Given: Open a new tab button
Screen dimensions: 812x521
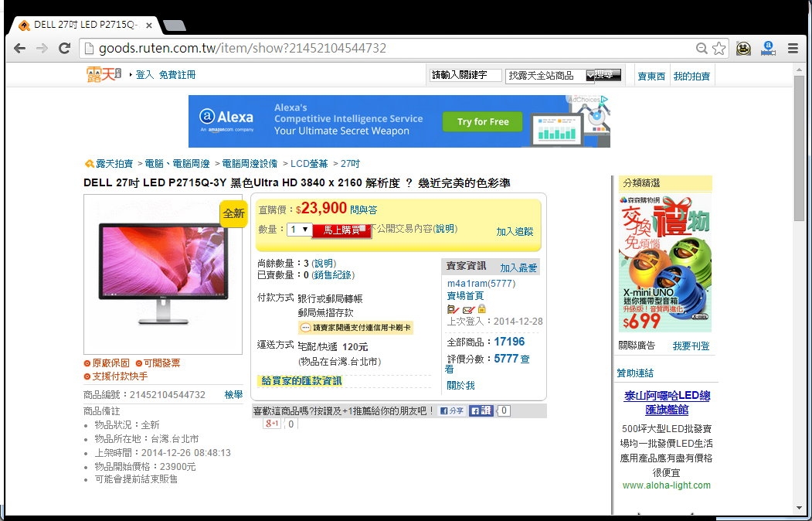Looking at the screenshot, I should tap(175, 25).
